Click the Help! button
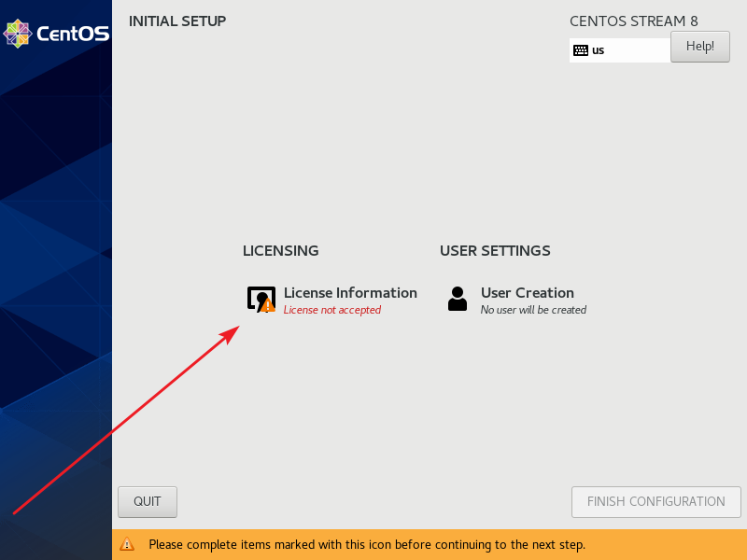 (x=699, y=46)
